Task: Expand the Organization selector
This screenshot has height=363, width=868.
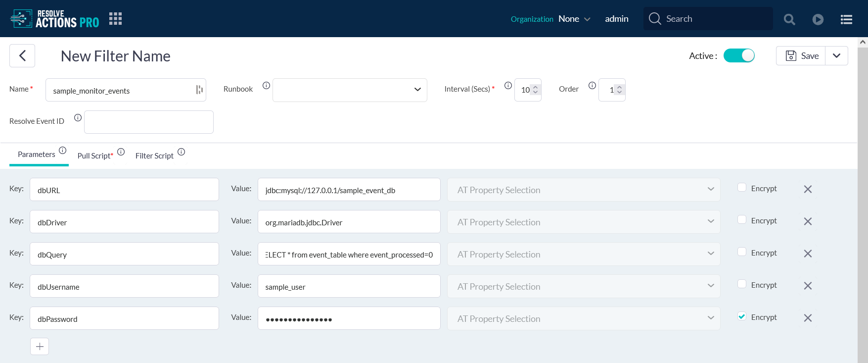Action: click(574, 19)
